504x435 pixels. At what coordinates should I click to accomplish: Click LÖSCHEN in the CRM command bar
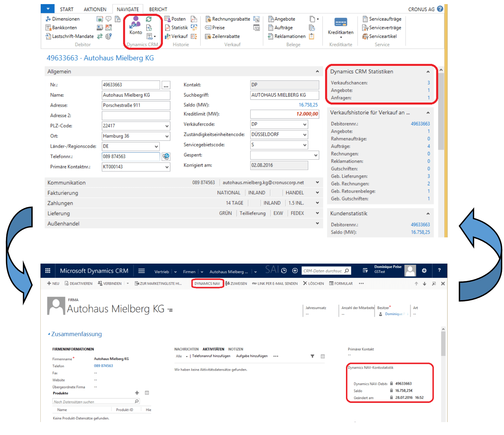point(314,283)
